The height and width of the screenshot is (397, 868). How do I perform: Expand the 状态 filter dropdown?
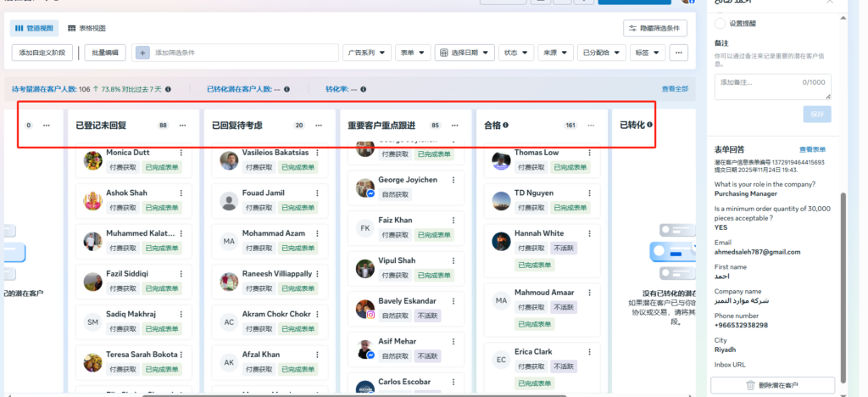tap(516, 53)
